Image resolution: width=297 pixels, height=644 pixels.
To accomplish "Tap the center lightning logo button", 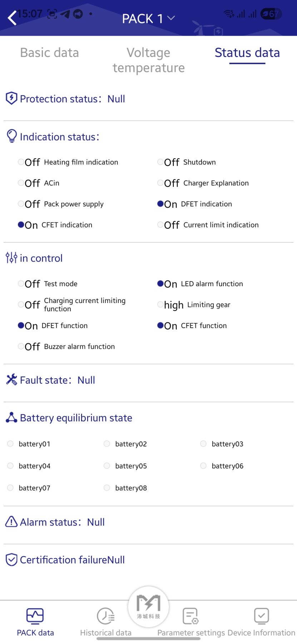I will point(148,606).
